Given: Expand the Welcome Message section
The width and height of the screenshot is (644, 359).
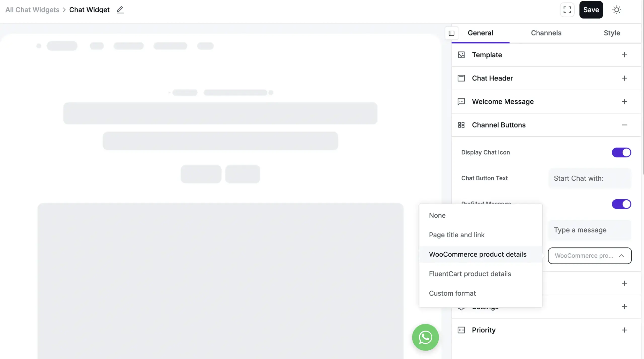Looking at the screenshot, I should 624,102.
